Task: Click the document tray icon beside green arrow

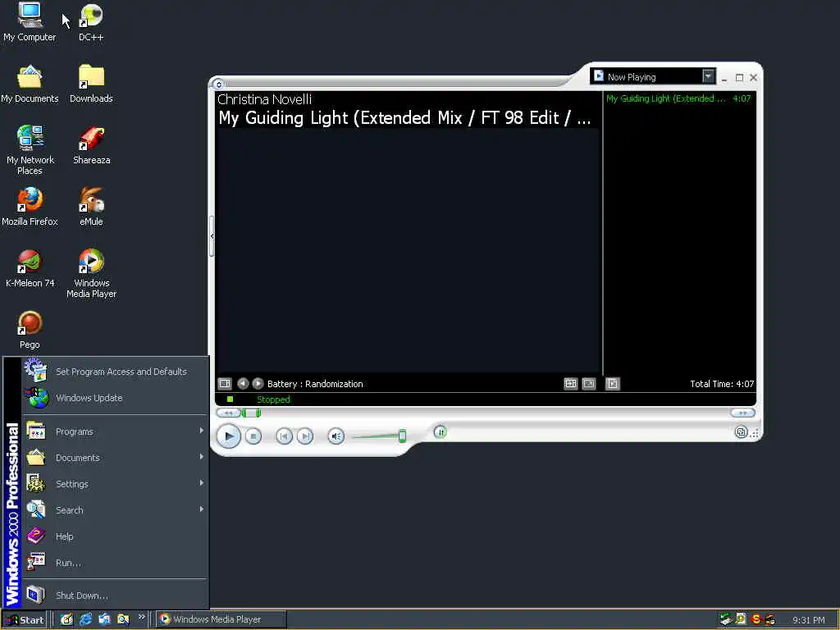Action: click(x=741, y=619)
